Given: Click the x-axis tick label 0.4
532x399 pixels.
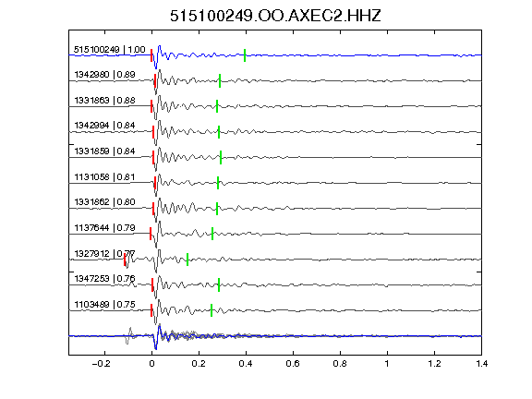Looking at the screenshot, I should coord(246,364).
